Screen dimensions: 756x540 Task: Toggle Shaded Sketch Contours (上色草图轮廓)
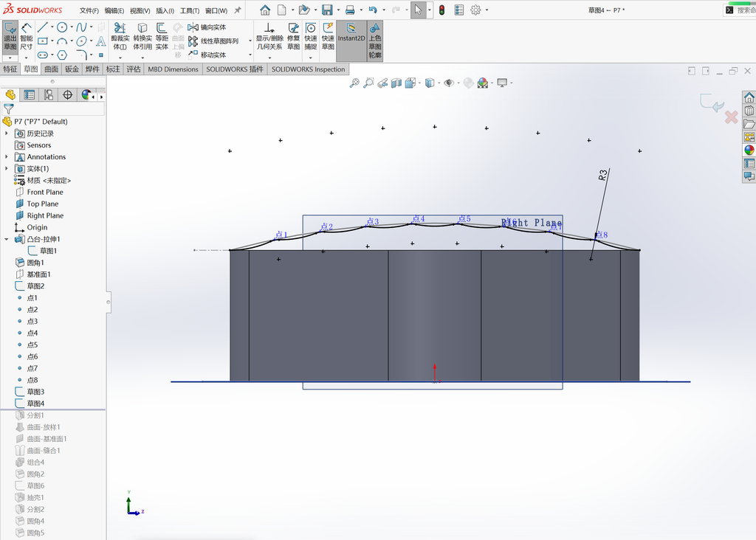[375, 41]
